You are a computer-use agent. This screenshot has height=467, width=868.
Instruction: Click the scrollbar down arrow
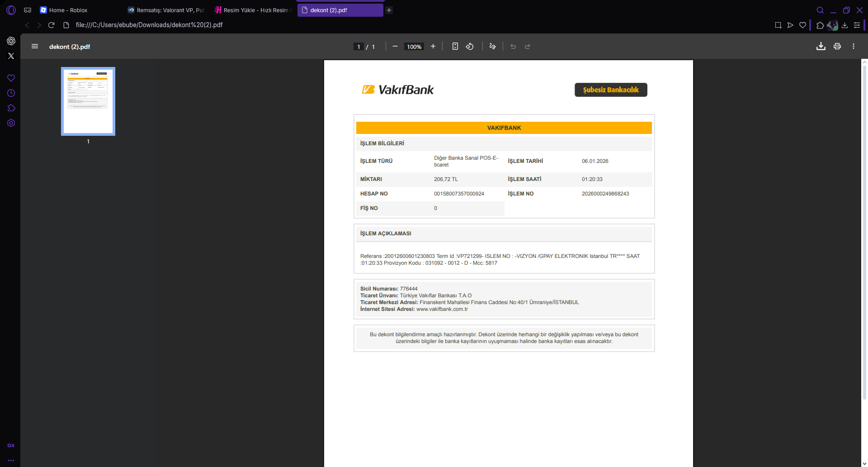[x=864, y=463]
